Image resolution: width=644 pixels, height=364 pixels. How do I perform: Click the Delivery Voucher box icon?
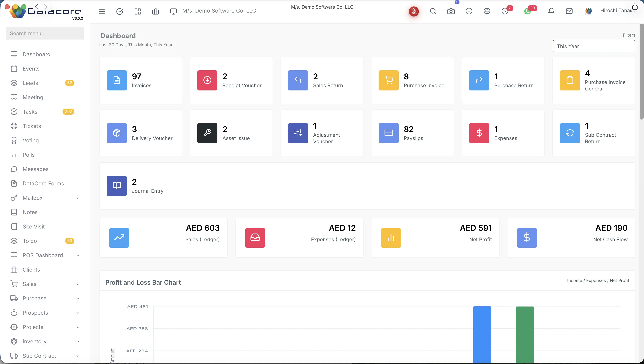(x=117, y=133)
